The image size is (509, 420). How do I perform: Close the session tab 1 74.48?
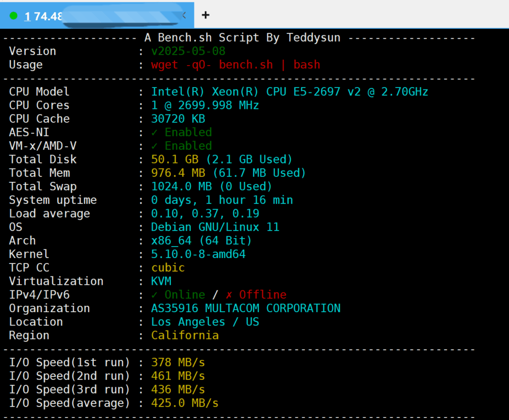[185, 15]
